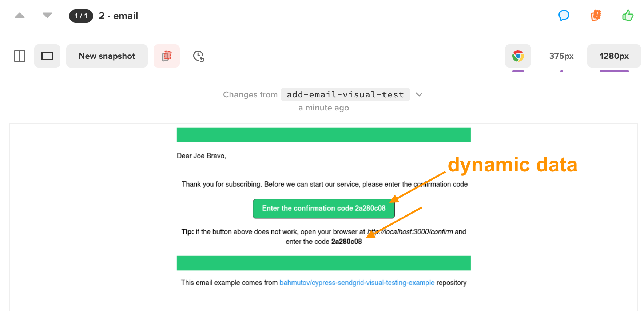Click the top green banner bar

(x=324, y=135)
